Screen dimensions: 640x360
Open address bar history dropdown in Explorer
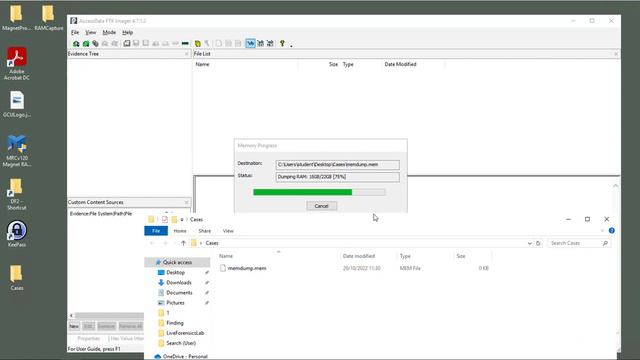pos(529,243)
